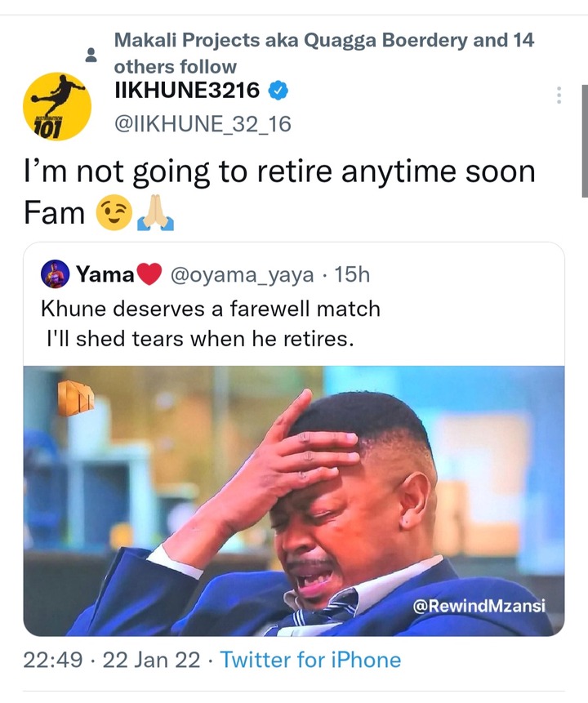588x703 pixels.
Task: Open the Yama display name
Action: (105, 274)
